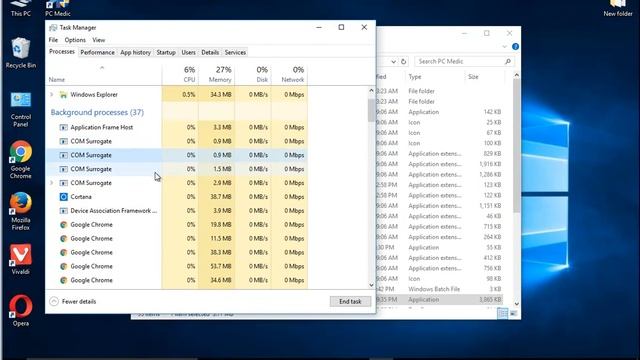640x360 pixels.
Task: Select the Vivaldi desktop shortcut
Action: [x=21, y=259]
